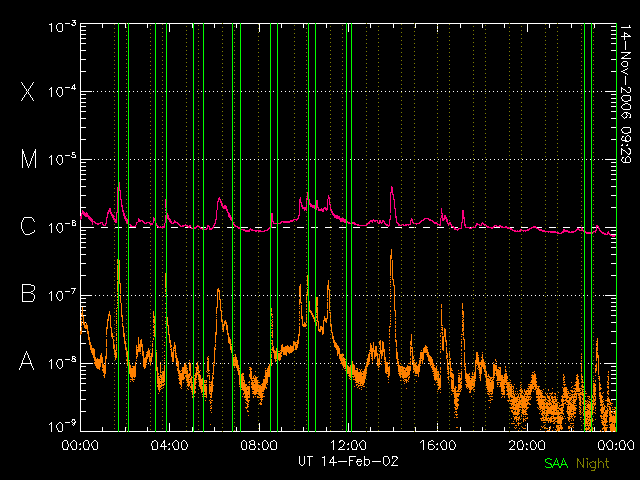Viewport: 640px width, 480px height.
Task: Click the 10^-5 y-axis value
Action: [62, 159]
